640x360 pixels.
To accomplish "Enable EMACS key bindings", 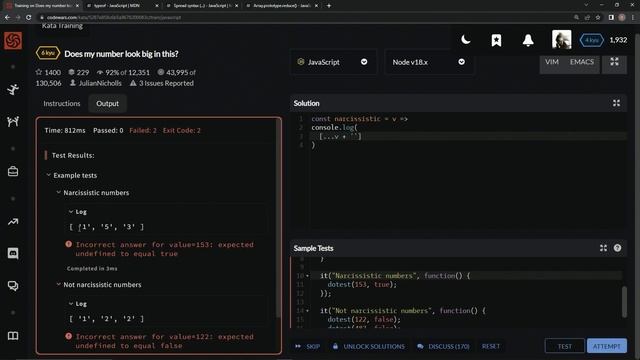I will pos(582,62).
